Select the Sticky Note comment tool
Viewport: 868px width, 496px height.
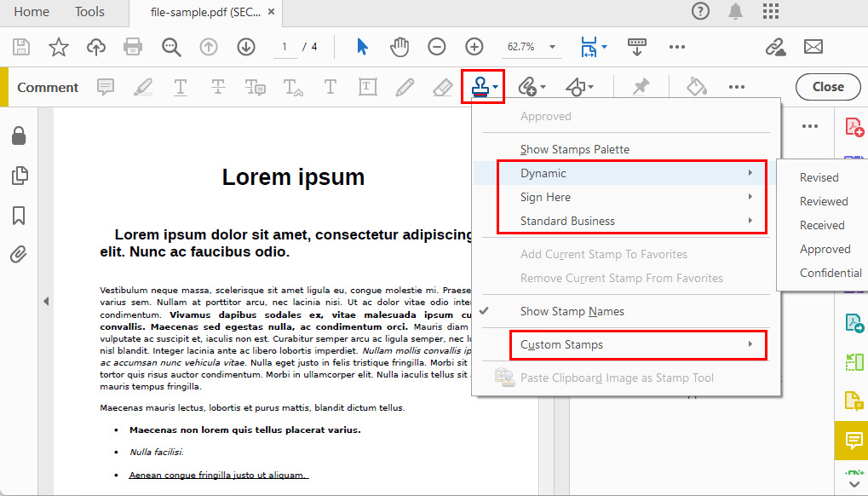click(x=106, y=86)
